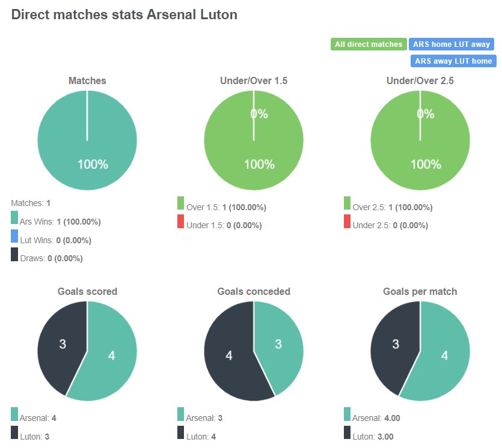This screenshot has width=502, height=448.
Task: Click the Matches chart title
Action: pos(87,80)
